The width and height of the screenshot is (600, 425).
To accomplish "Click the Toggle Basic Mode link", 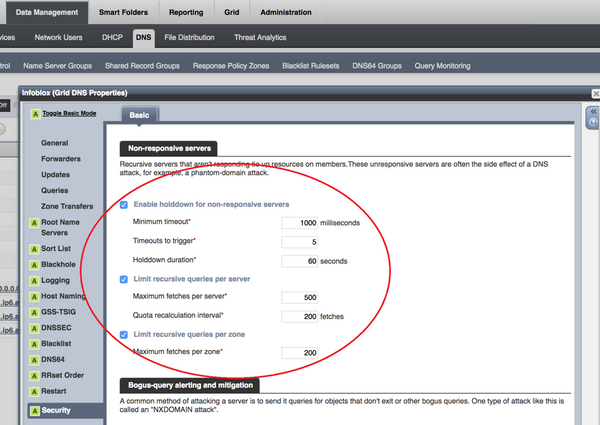I will [x=68, y=113].
